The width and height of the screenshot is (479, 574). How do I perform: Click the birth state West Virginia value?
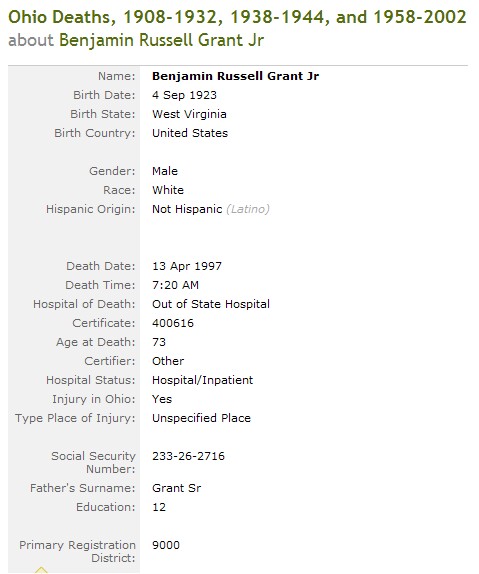pyautogui.click(x=189, y=114)
